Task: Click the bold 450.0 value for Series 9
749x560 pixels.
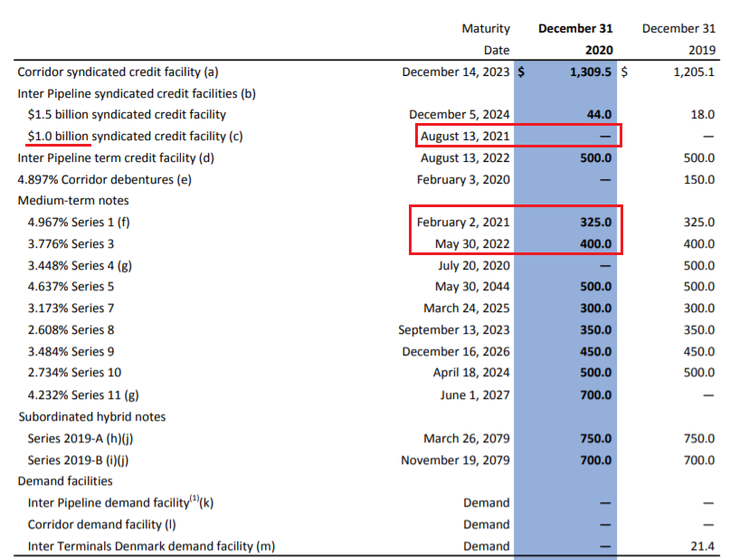Action: click(595, 352)
